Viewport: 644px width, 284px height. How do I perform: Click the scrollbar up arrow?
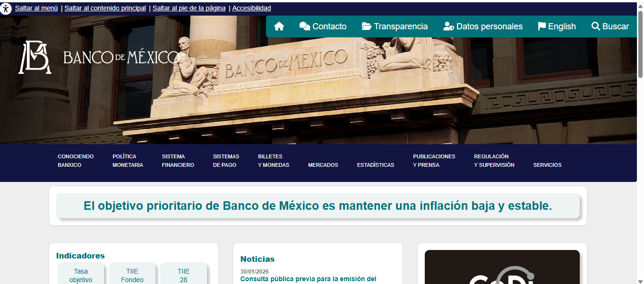tap(640, 5)
